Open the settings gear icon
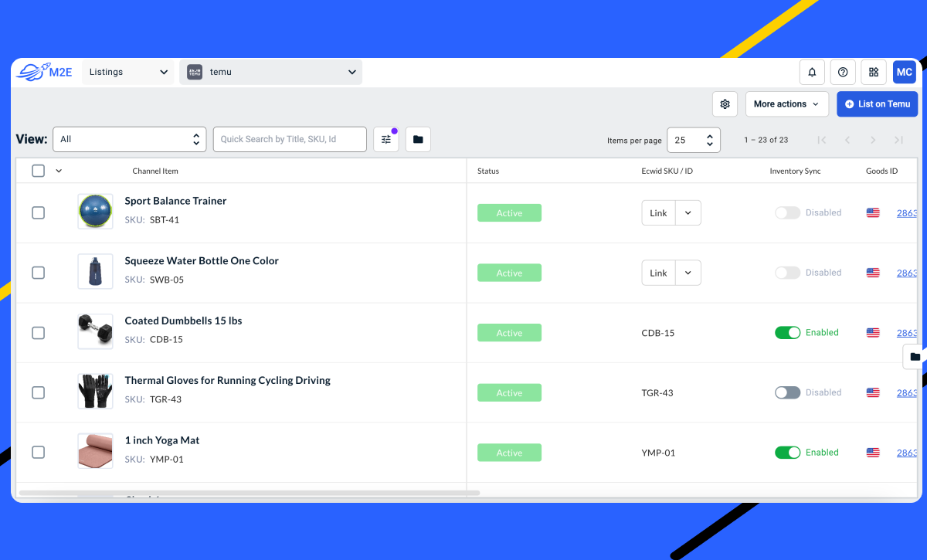 (x=725, y=104)
